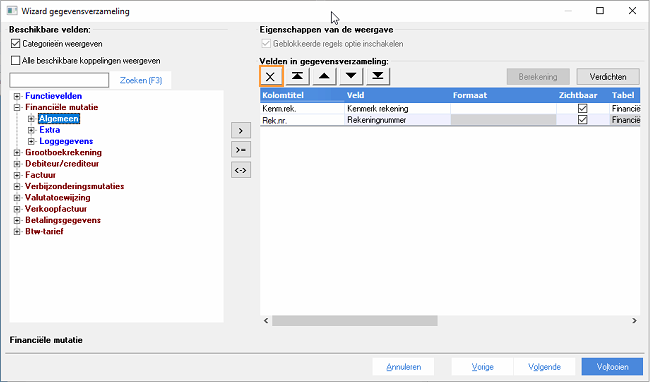This screenshot has width=650, height=382.
Task: Move selected field to bottom
Action: tap(378, 76)
